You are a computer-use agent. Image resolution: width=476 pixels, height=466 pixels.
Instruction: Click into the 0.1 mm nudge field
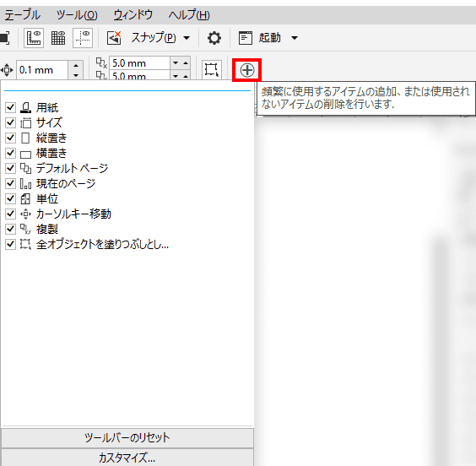pyautogui.click(x=42, y=70)
